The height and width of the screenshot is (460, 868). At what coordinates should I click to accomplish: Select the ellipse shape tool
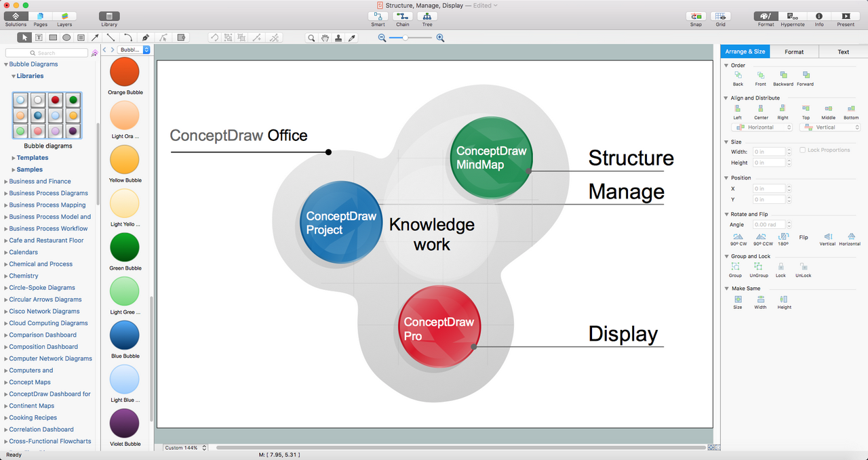66,38
